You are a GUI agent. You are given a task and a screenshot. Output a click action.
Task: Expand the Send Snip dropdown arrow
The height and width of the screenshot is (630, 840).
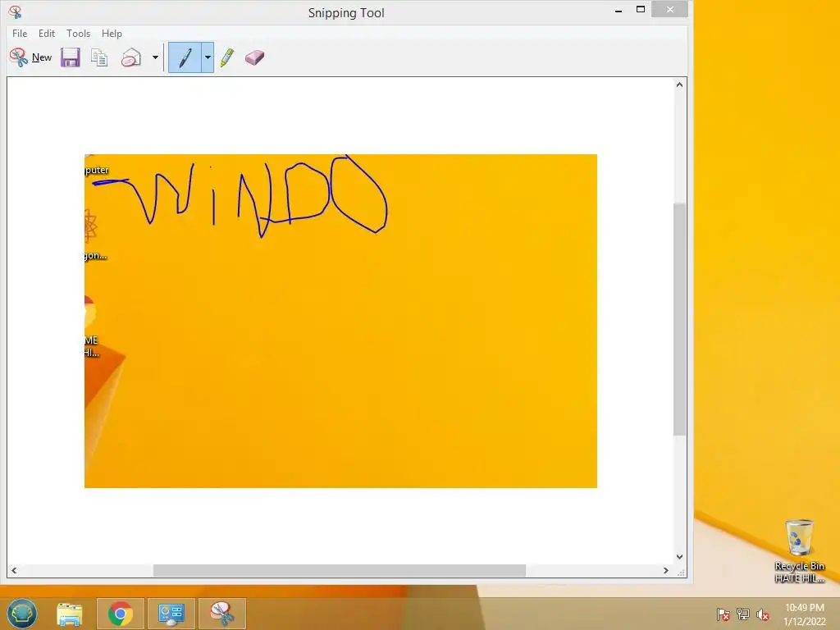click(x=155, y=57)
